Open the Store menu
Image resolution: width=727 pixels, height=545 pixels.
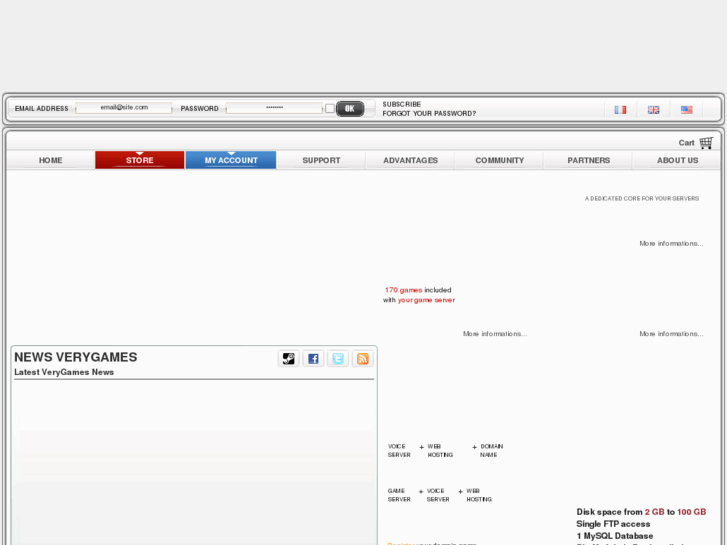click(x=140, y=160)
